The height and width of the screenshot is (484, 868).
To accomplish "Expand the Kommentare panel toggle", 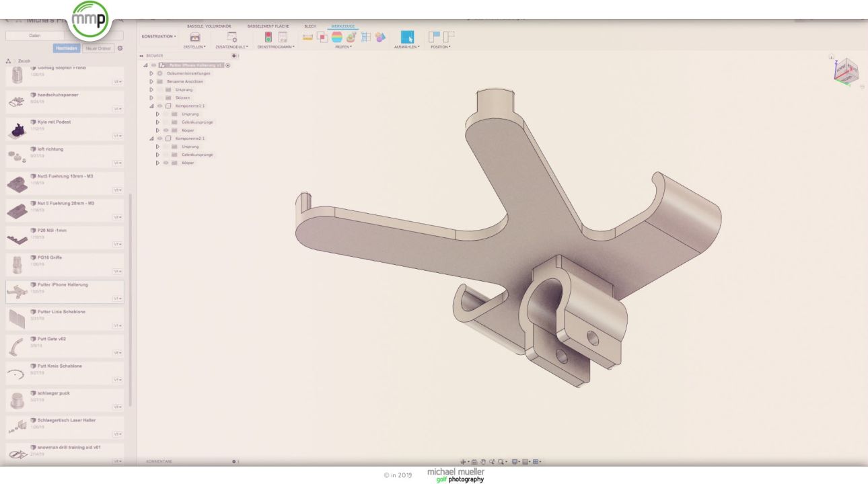I will (x=234, y=462).
